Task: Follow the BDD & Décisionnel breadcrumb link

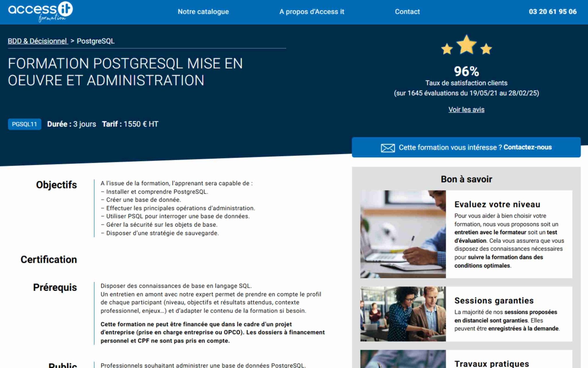Action: (x=37, y=41)
